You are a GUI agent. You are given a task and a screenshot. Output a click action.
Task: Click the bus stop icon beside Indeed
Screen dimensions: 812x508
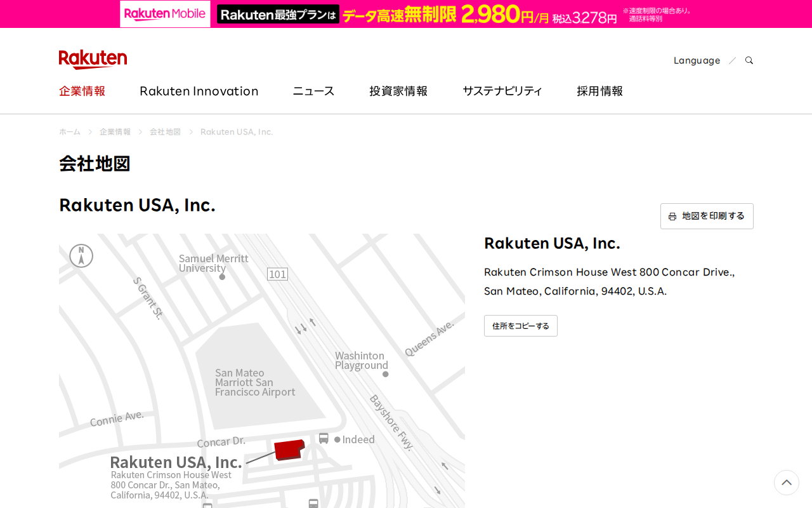tap(324, 439)
